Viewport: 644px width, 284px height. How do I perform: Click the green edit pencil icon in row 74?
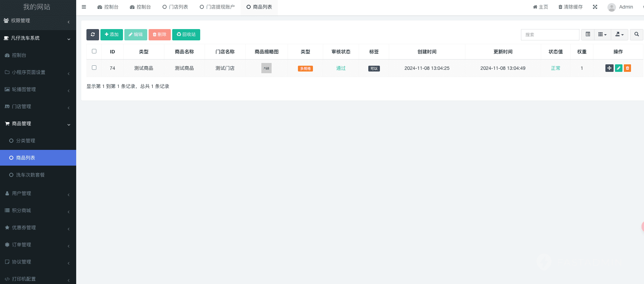618,68
